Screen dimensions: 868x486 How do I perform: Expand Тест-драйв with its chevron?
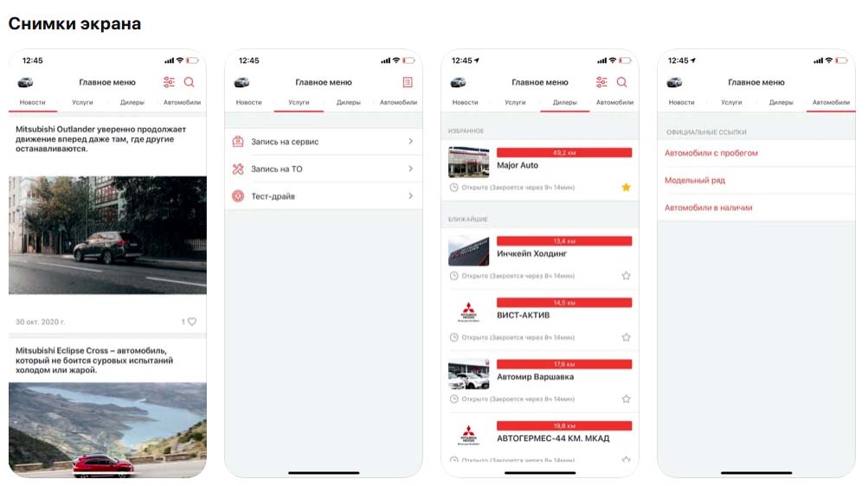click(411, 195)
